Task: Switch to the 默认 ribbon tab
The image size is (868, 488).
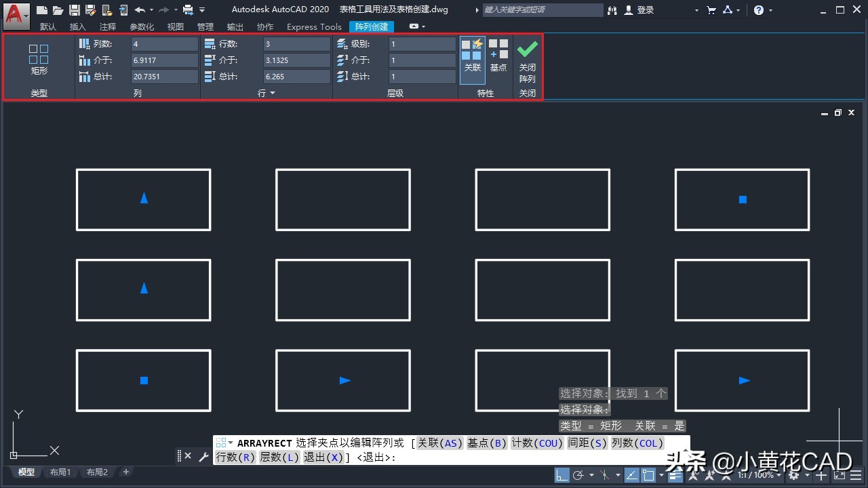Action: pyautogui.click(x=47, y=27)
